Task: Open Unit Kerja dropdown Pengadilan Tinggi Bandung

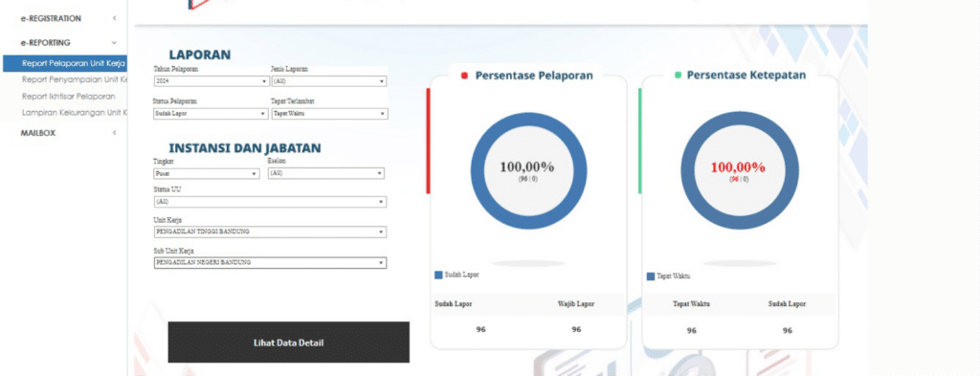Action: click(270, 232)
